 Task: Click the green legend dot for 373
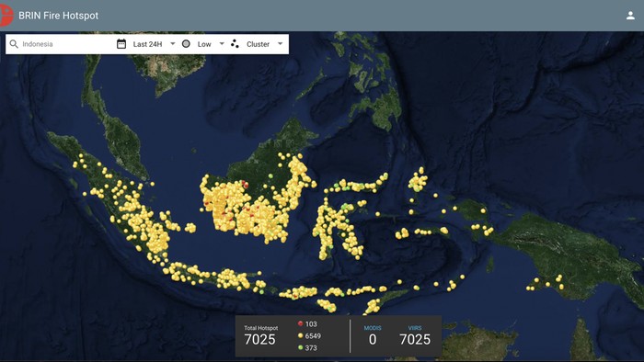300,347
